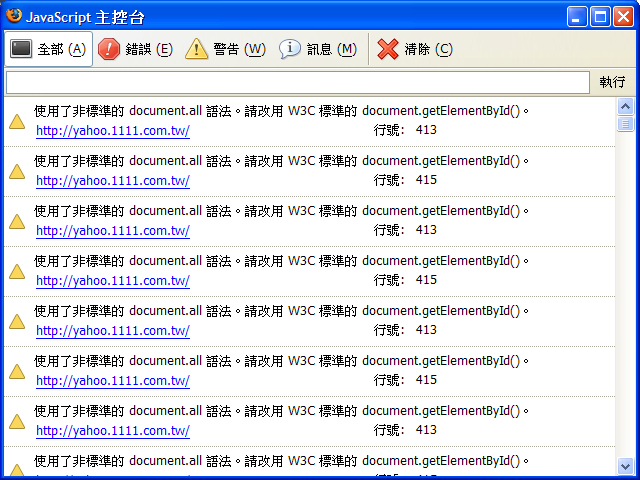The image size is (640, 480).
Task: Filter console to 訊息 (M) messages
Action: pos(318,49)
